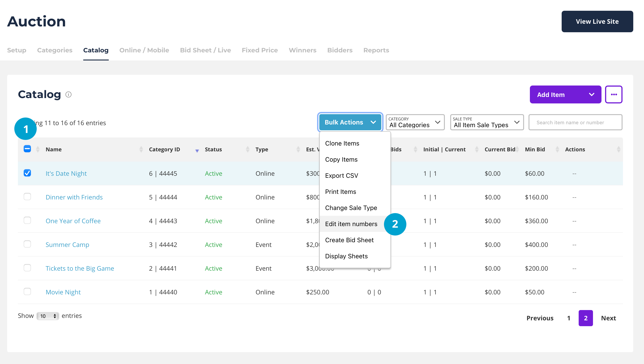Sort table by Name column arrows
This screenshot has height=364, width=644.
pyautogui.click(x=141, y=149)
